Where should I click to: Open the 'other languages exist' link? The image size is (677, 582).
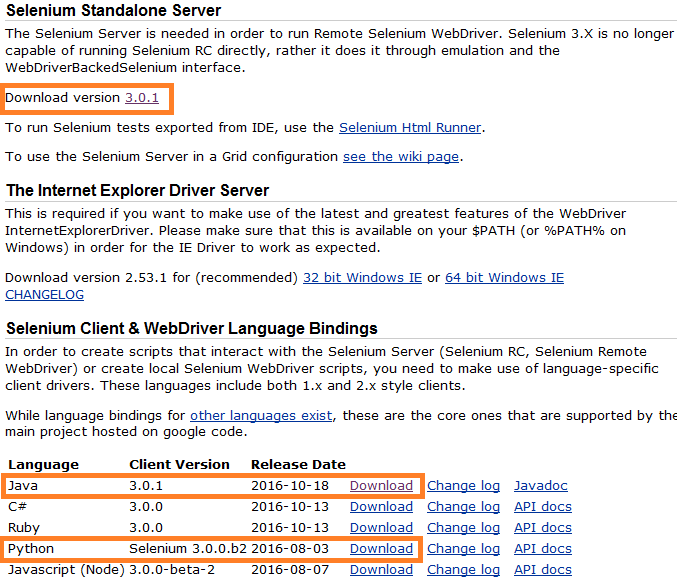point(261,416)
